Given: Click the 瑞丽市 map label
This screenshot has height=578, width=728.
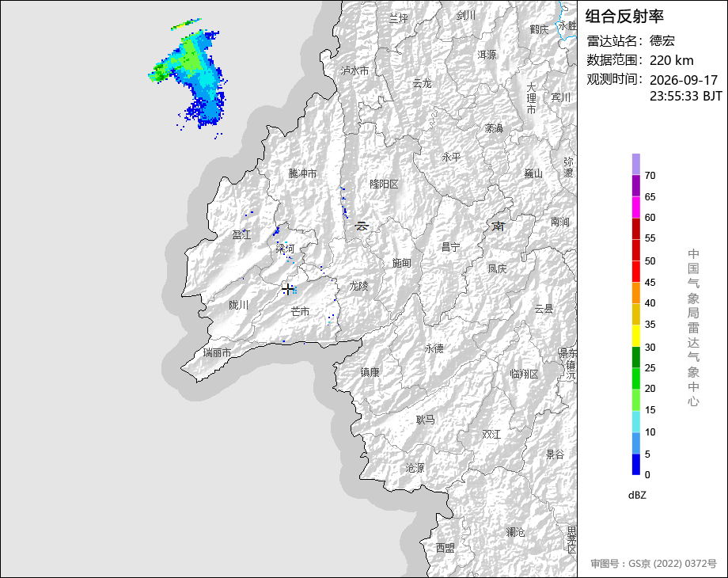Looking at the screenshot, I should (217, 352).
